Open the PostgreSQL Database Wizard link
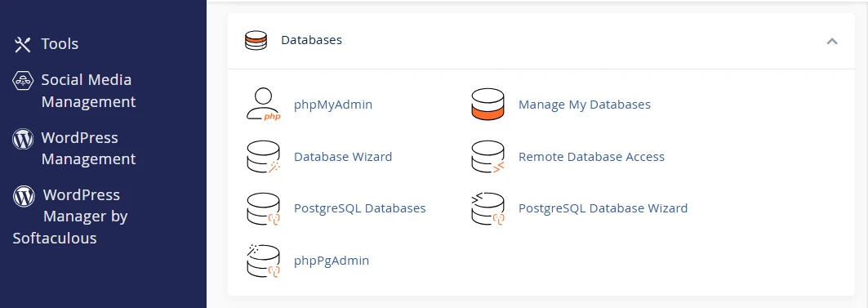This screenshot has height=308, width=868. tap(603, 208)
